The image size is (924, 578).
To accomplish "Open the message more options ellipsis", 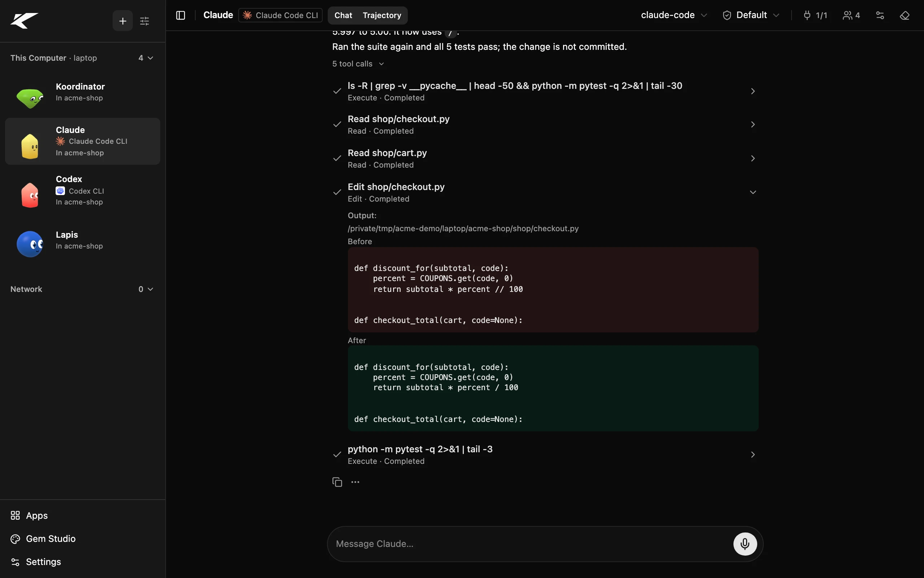I will [x=355, y=482].
